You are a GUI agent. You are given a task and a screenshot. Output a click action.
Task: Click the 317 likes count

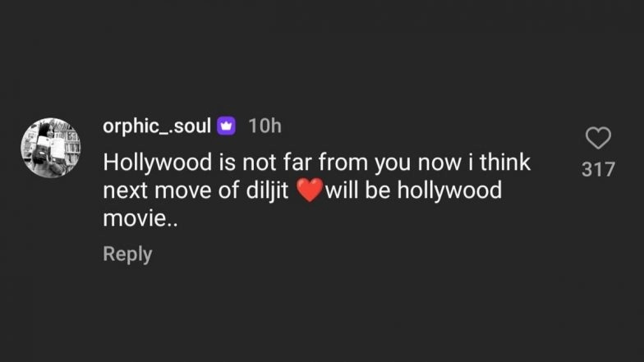[x=598, y=169]
